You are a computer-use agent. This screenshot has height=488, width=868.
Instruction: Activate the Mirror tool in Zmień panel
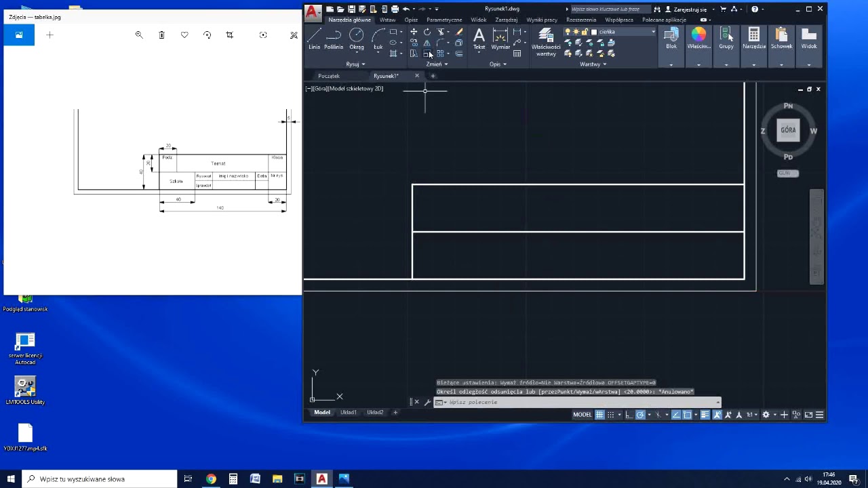coord(427,43)
